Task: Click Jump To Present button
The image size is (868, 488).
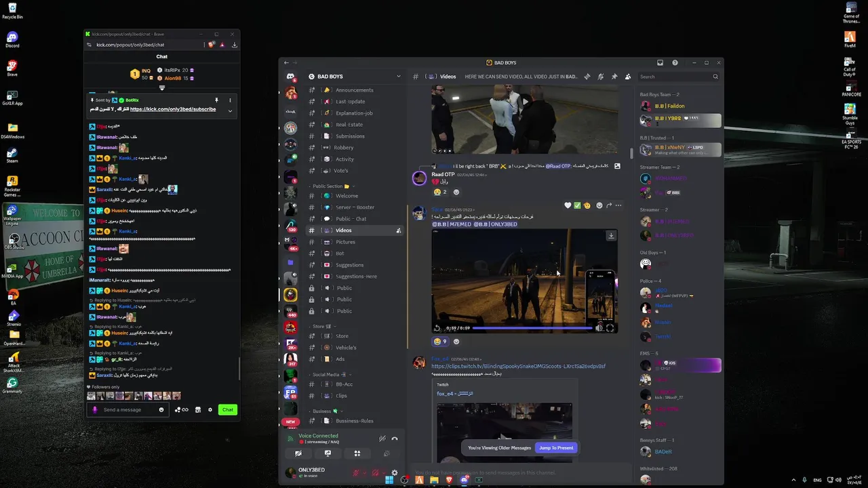Action: tap(555, 447)
